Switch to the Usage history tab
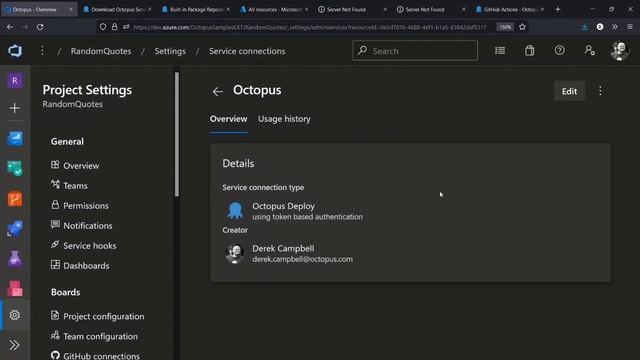 [x=284, y=119]
